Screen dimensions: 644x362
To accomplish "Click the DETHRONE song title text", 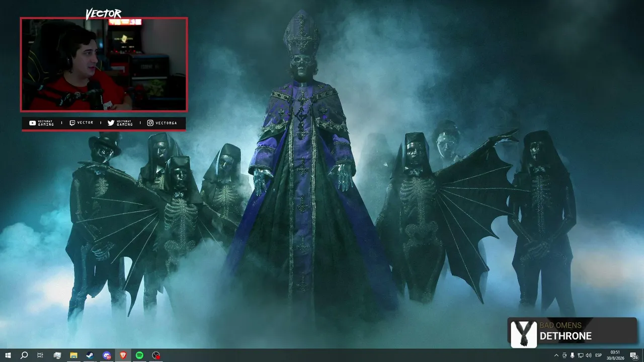I will pyautogui.click(x=566, y=336).
